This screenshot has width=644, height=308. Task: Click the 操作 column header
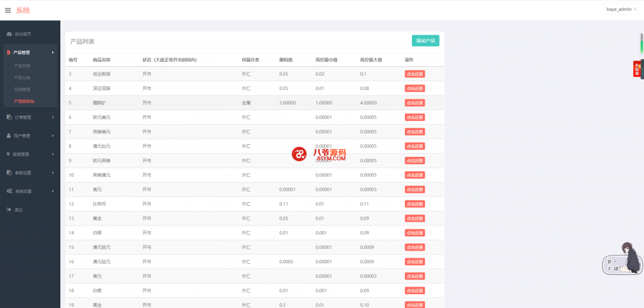click(x=409, y=60)
